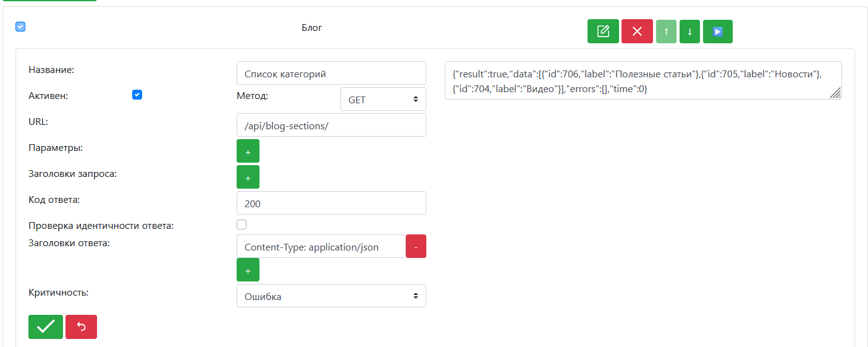
Task: Add a new request header under Заголовки запроса
Action: click(x=248, y=177)
